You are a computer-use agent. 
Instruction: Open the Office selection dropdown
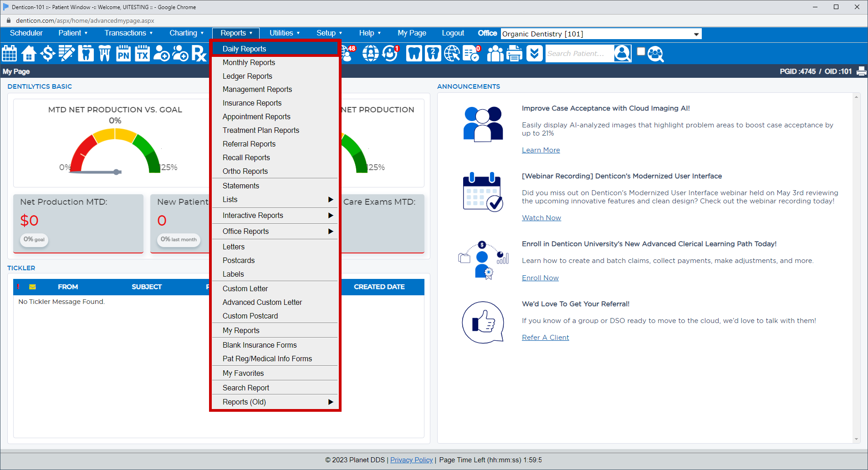point(601,34)
